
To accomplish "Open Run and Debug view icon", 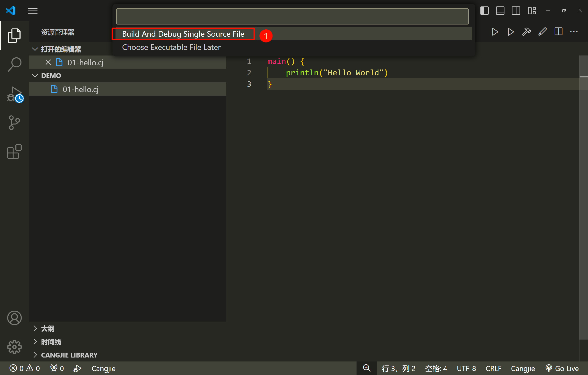I will click(14, 94).
